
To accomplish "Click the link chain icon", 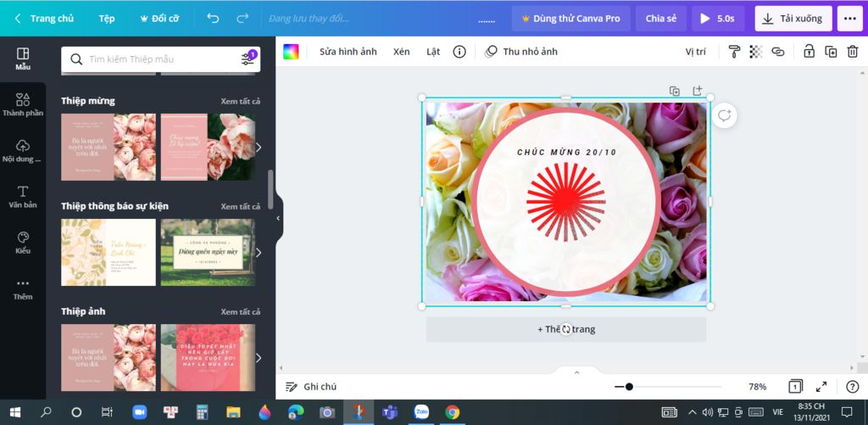I will (x=778, y=52).
